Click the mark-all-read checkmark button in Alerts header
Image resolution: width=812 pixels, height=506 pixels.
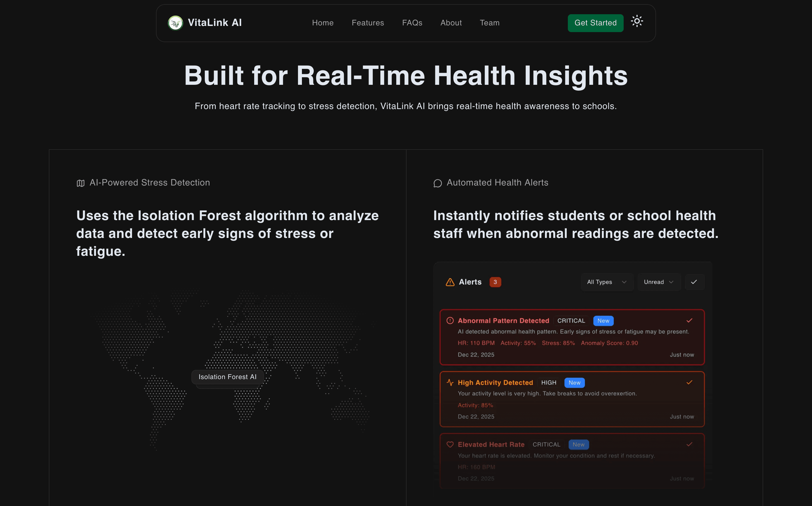click(x=694, y=282)
